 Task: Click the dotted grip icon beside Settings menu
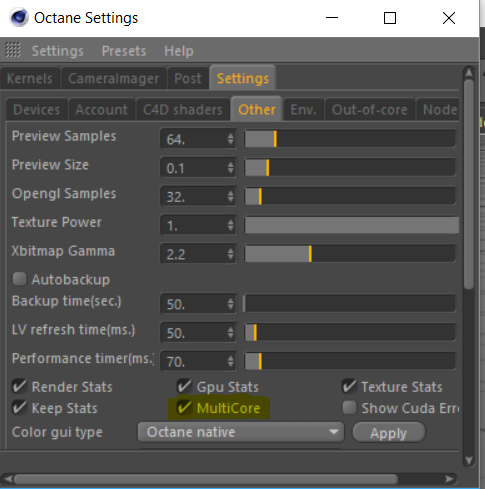coord(13,50)
